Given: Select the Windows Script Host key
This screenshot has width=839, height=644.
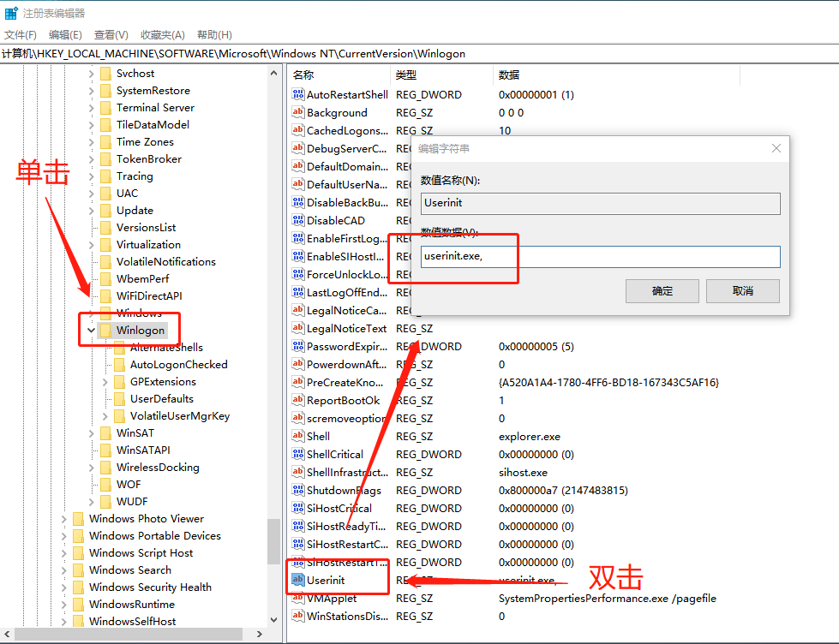Looking at the screenshot, I should [141, 552].
